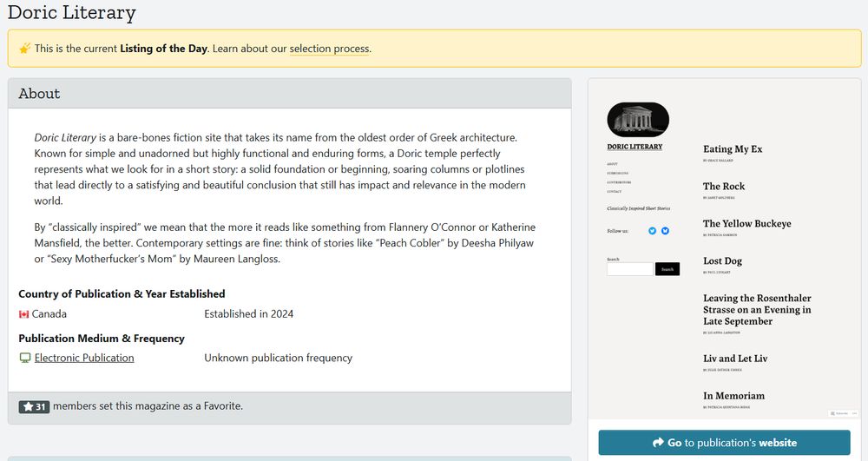Click the About section header
This screenshot has width=868, height=461.
[x=290, y=94]
